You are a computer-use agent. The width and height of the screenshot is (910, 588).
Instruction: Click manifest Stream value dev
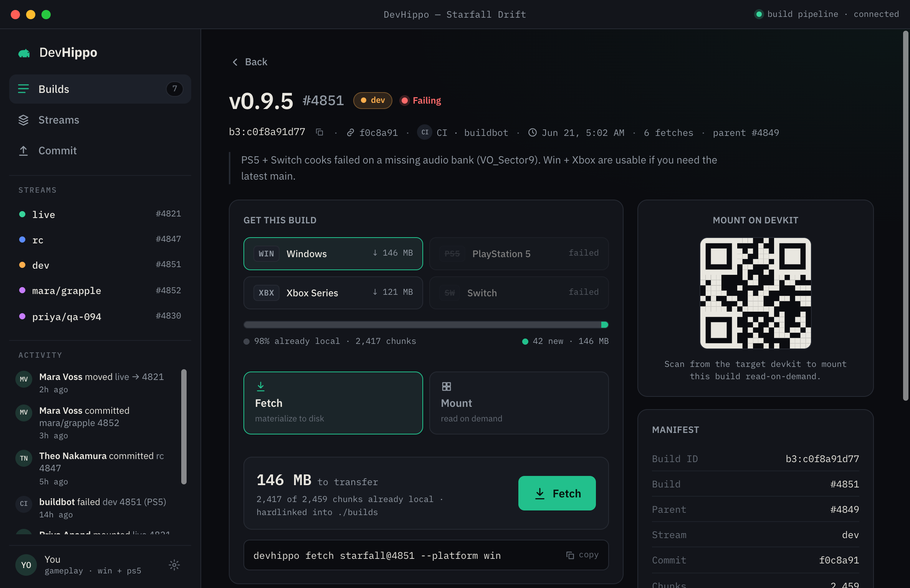point(850,535)
